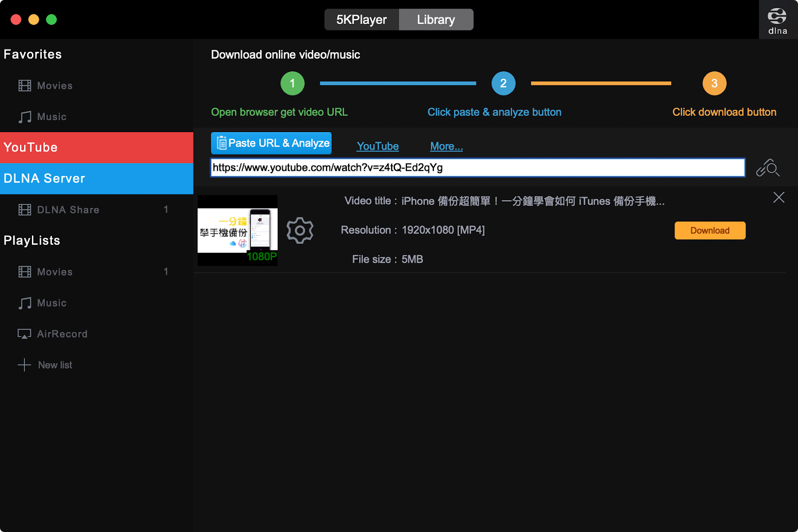The width and height of the screenshot is (798, 532).
Task: Click the Resolution 1920x1080 [MP4] text
Action: point(413,230)
